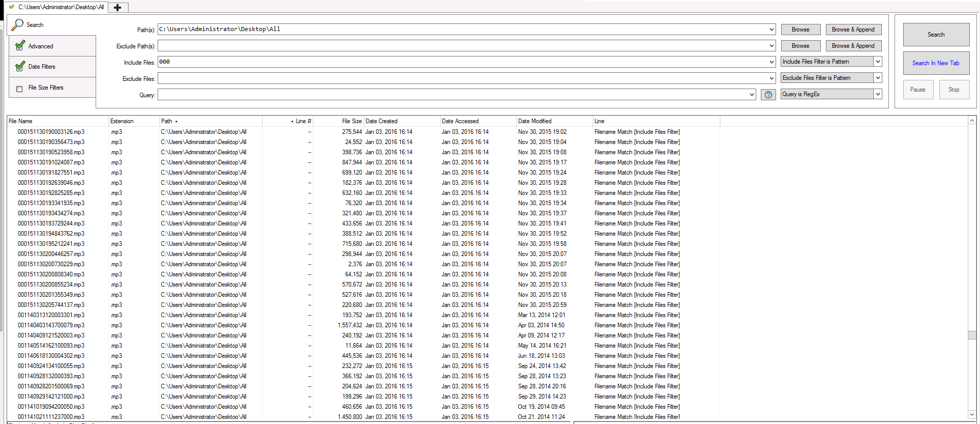
Task: Sort results by Date Modified column header
Action: point(534,121)
